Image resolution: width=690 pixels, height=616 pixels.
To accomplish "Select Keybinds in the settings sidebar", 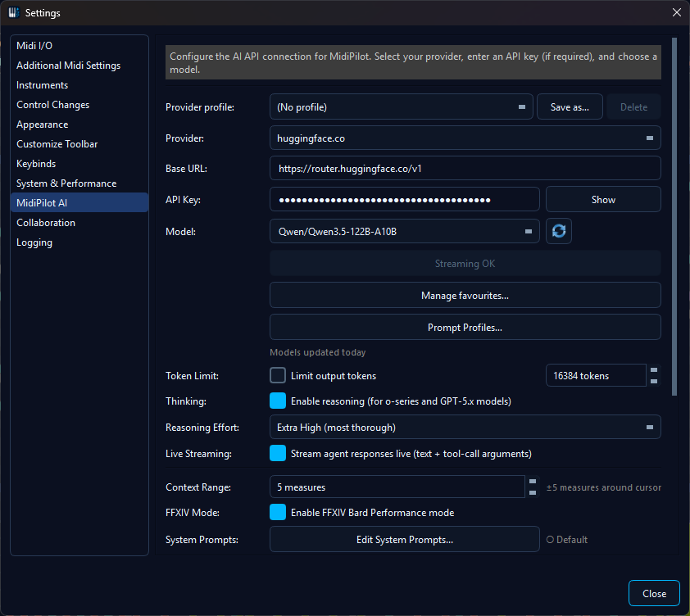I will [x=36, y=164].
